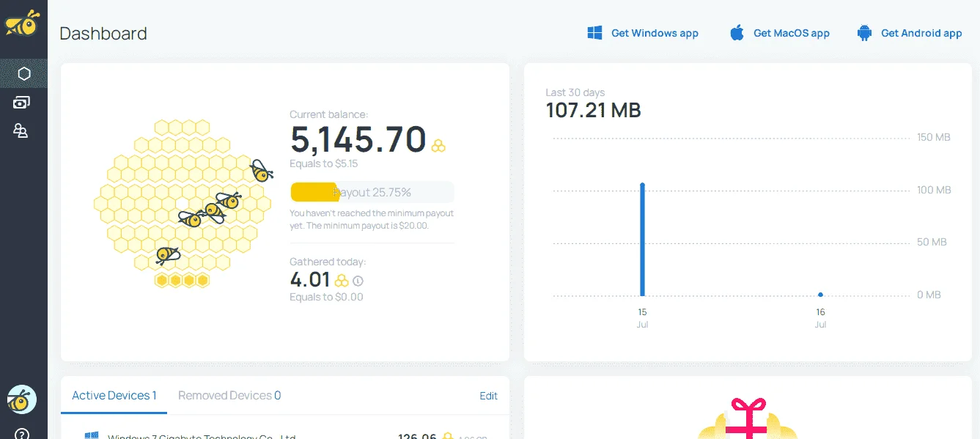
Task: Click the minimum payout notice text
Action: pos(372,219)
